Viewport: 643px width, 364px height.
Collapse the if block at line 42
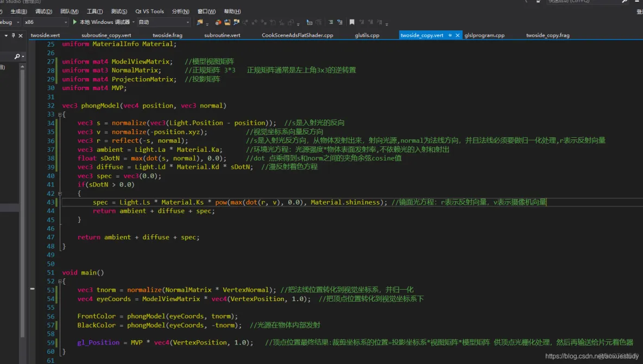click(x=60, y=193)
